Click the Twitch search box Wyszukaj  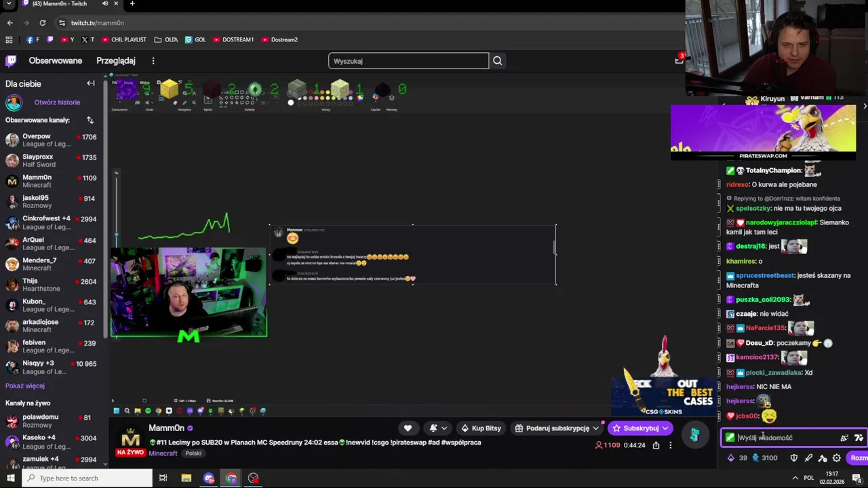click(x=408, y=61)
